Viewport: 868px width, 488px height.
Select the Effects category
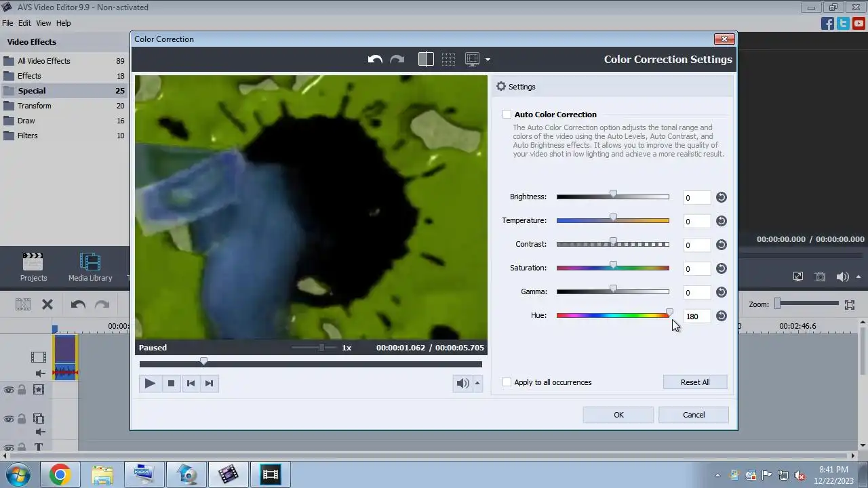[64, 76]
